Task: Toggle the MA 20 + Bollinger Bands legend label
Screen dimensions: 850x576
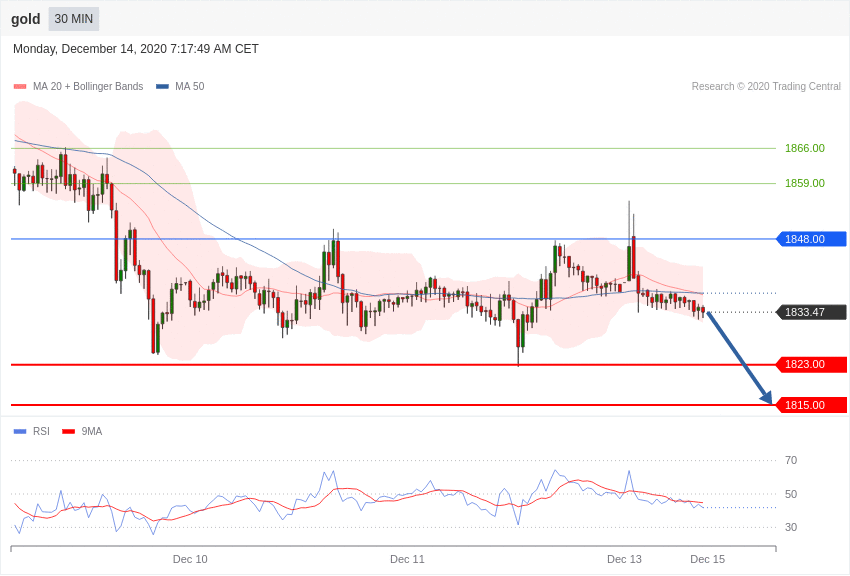Action: [x=88, y=86]
